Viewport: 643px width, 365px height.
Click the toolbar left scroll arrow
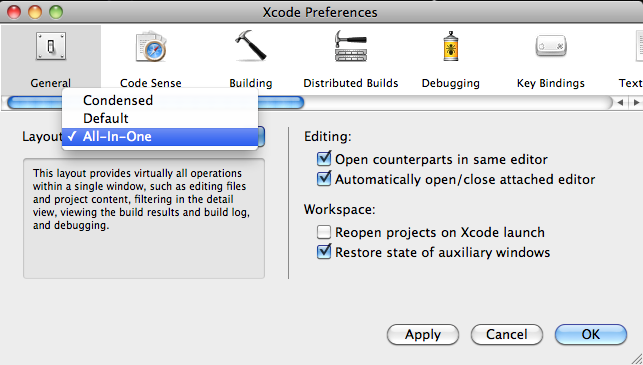620,103
